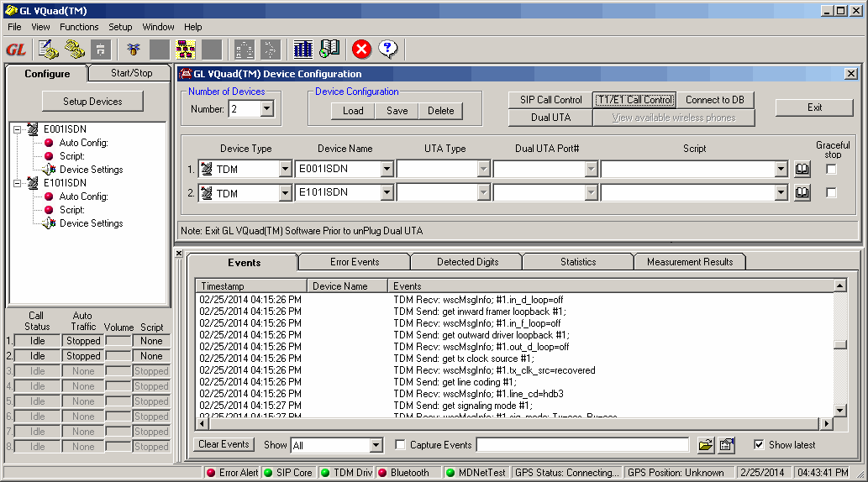The height and width of the screenshot is (482, 868).
Task: Click the Delete configuration button
Action: point(440,111)
